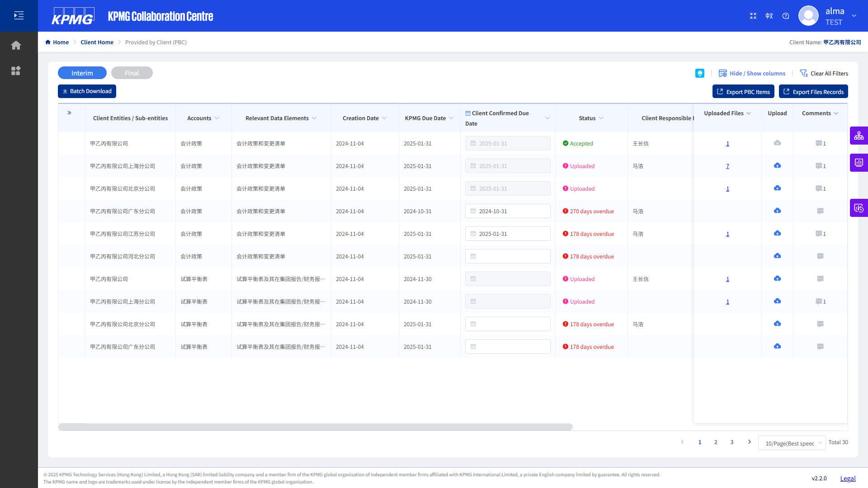This screenshot has width=868, height=488.
Task: Click the teal lightbulb tips icon
Action: point(699,73)
